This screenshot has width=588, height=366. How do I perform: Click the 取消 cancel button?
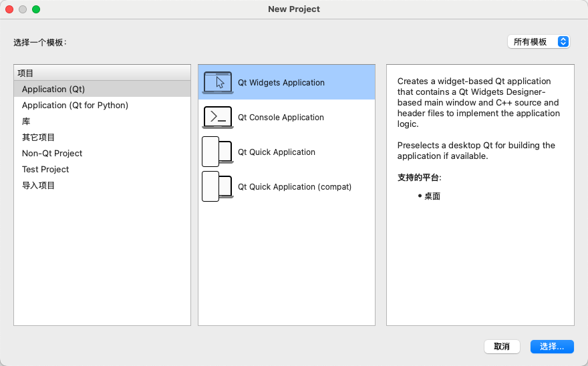tap(502, 347)
